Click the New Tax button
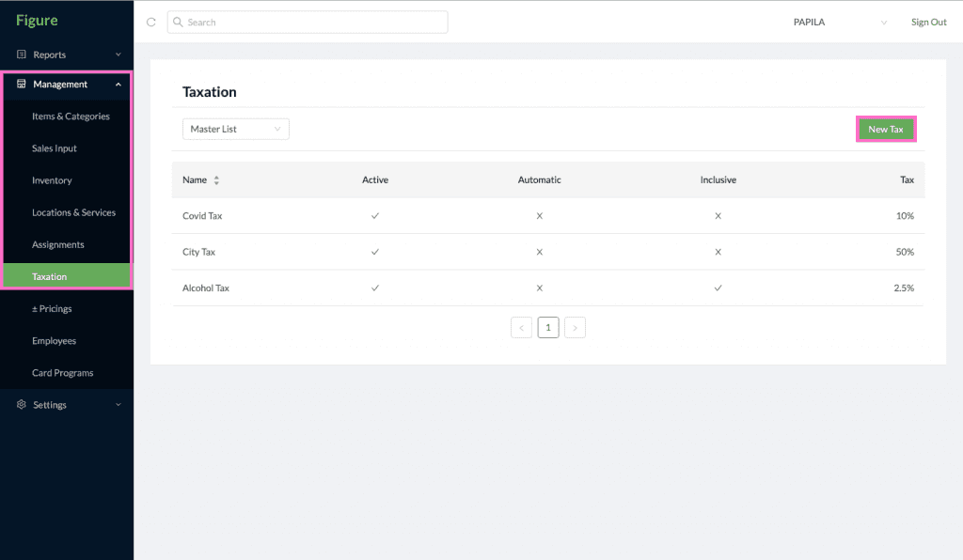 pos(886,130)
